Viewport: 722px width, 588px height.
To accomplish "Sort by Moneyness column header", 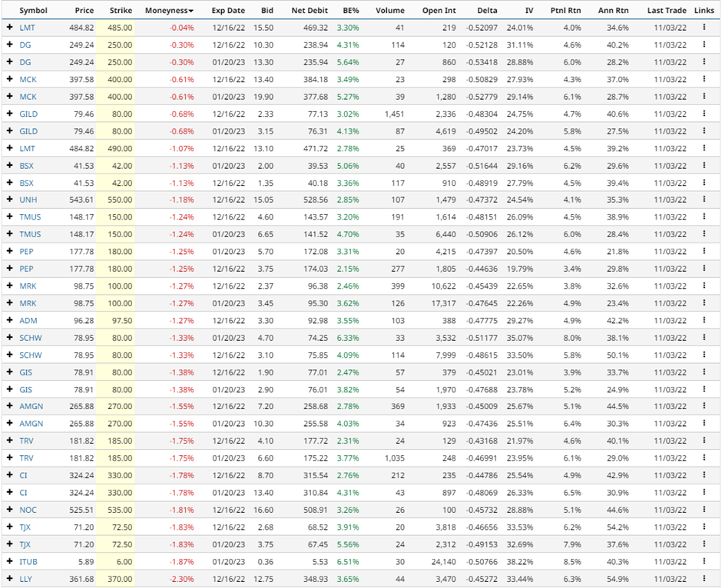I will [x=169, y=10].
